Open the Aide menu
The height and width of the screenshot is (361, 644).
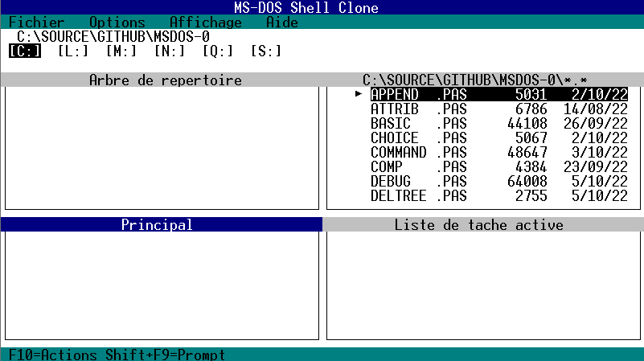click(281, 23)
